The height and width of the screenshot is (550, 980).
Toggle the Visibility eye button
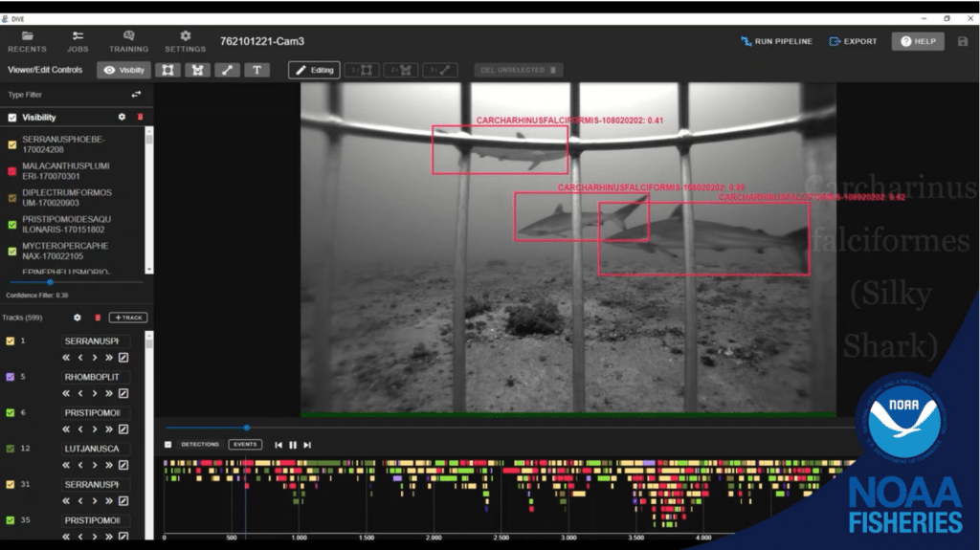point(123,70)
